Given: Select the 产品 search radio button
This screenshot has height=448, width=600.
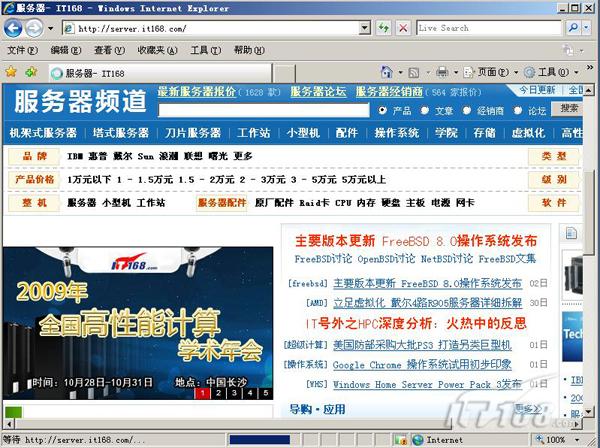Looking at the screenshot, I should [382, 110].
